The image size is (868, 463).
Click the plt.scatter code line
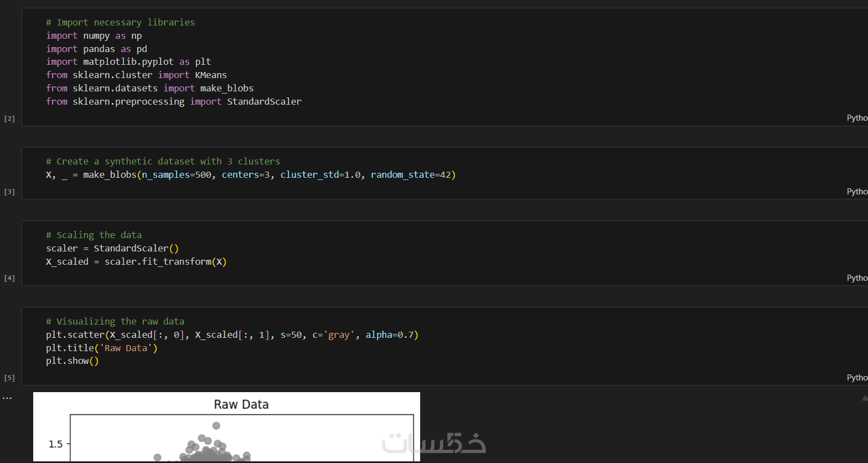[x=232, y=335]
